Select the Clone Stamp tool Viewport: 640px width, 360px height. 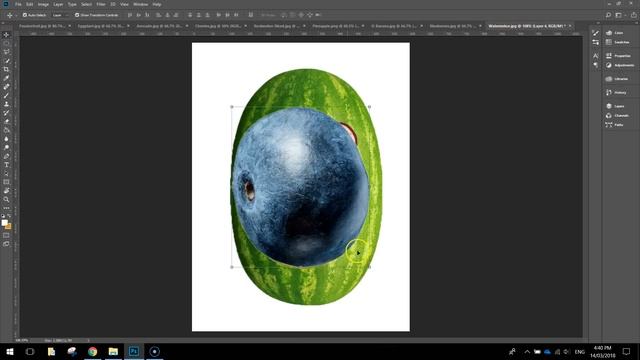pyautogui.click(x=6, y=104)
